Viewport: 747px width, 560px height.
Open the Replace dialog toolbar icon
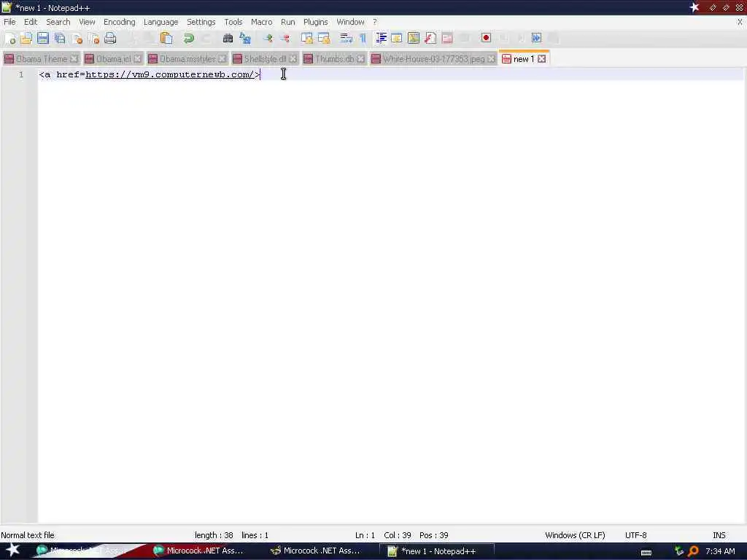pyautogui.click(x=245, y=38)
